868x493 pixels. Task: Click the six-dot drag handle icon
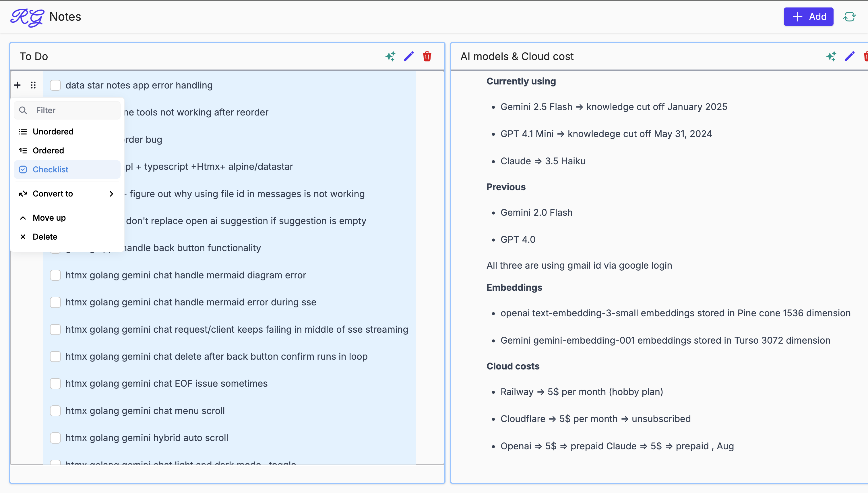33,85
